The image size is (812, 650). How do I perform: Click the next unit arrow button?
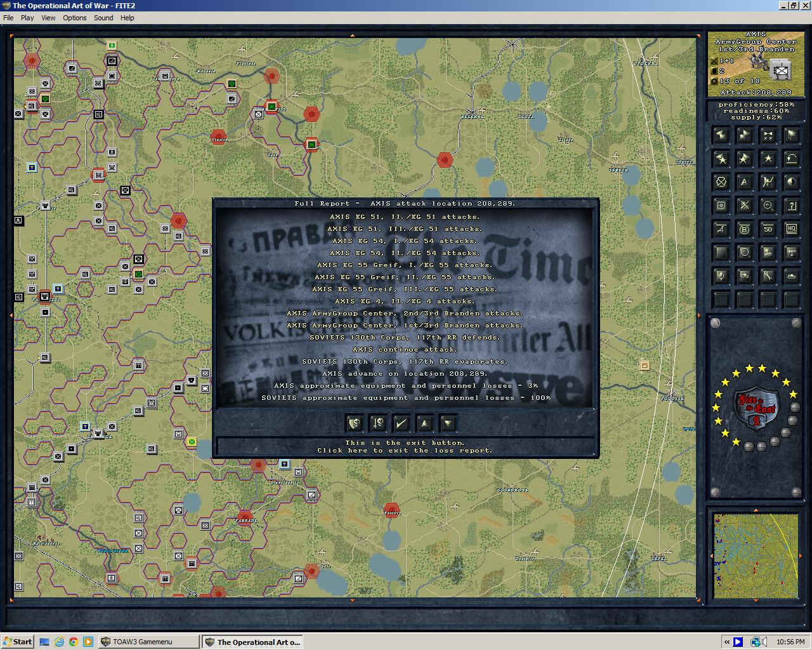tap(745, 135)
